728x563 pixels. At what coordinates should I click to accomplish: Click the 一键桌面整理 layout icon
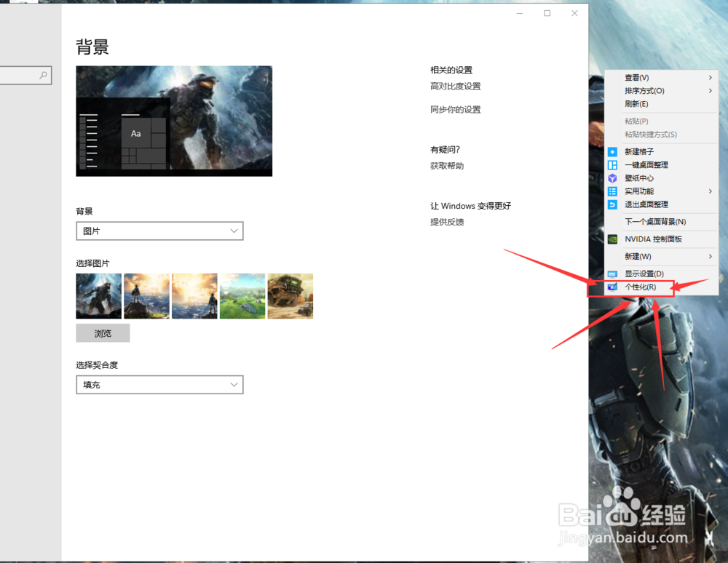pos(612,164)
